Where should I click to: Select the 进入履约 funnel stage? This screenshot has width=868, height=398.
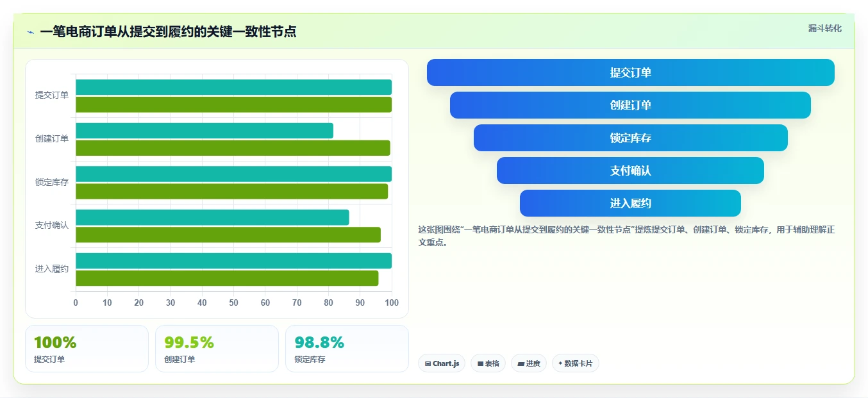pyautogui.click(x=631, y=203)
